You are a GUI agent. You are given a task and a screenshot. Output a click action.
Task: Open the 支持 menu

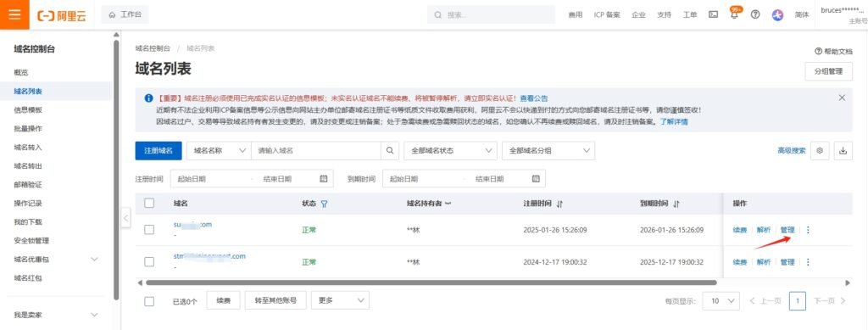665,15
